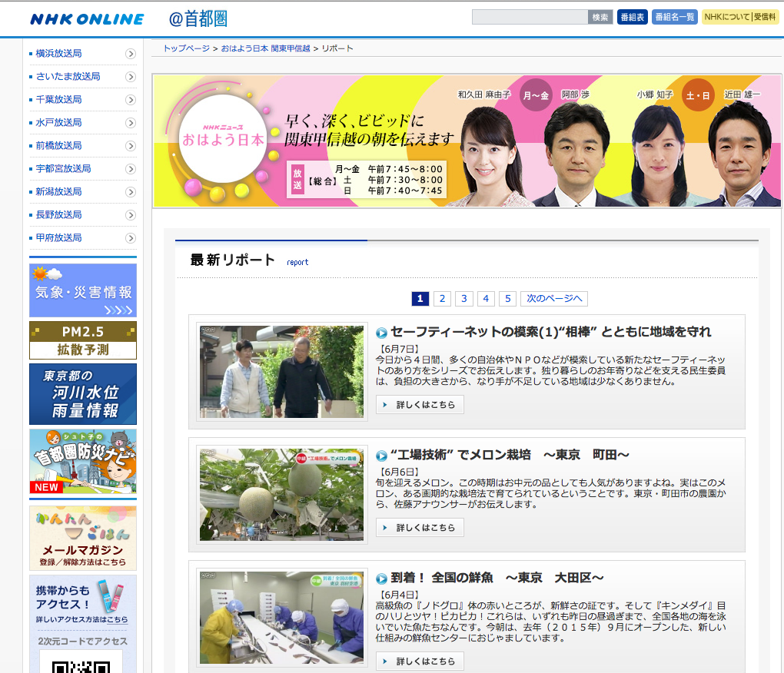
Task: Open 東京都の河川水位雨量情報 banner
Action: coord(83,393)
